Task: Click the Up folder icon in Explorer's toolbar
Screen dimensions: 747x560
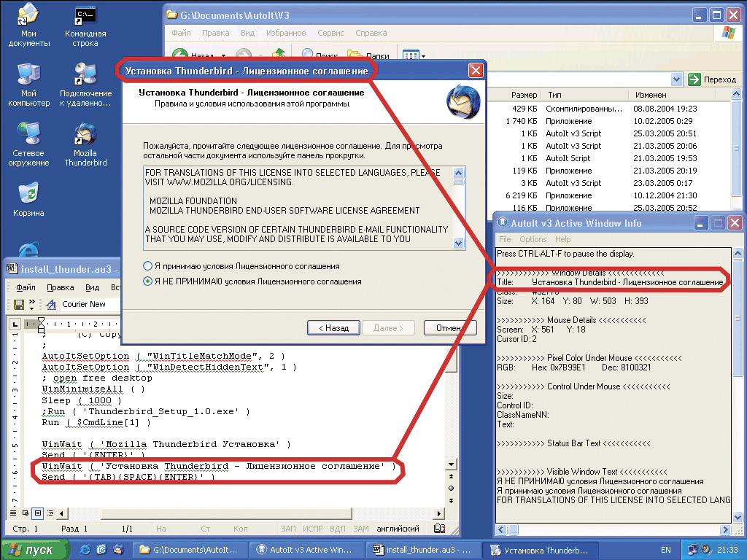Action: (279, 55)
